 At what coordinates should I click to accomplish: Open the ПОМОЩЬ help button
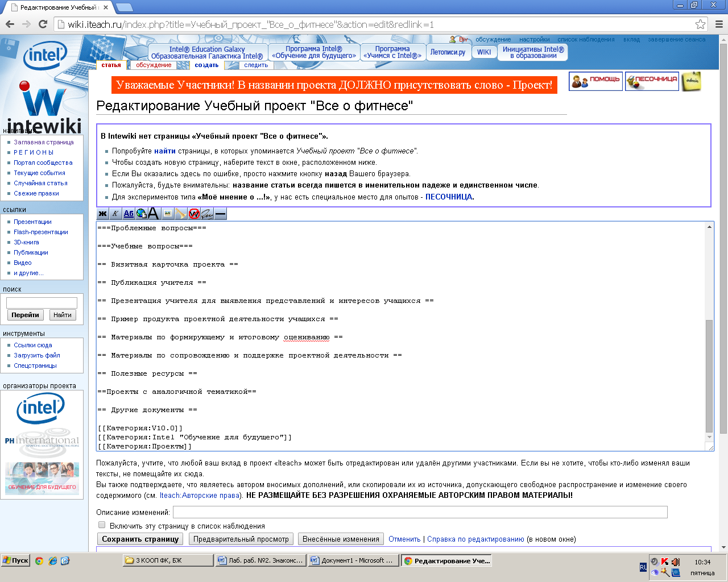(x=595, y=81)
